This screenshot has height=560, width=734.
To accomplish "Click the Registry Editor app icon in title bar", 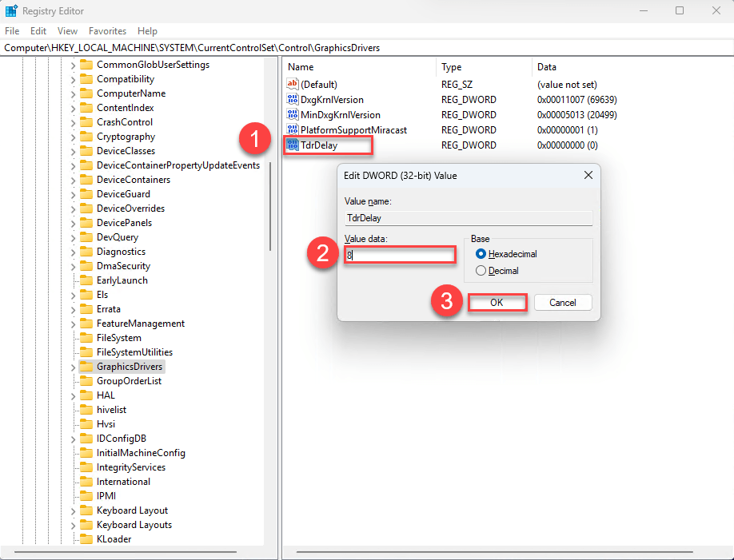I will pos(11,11).
